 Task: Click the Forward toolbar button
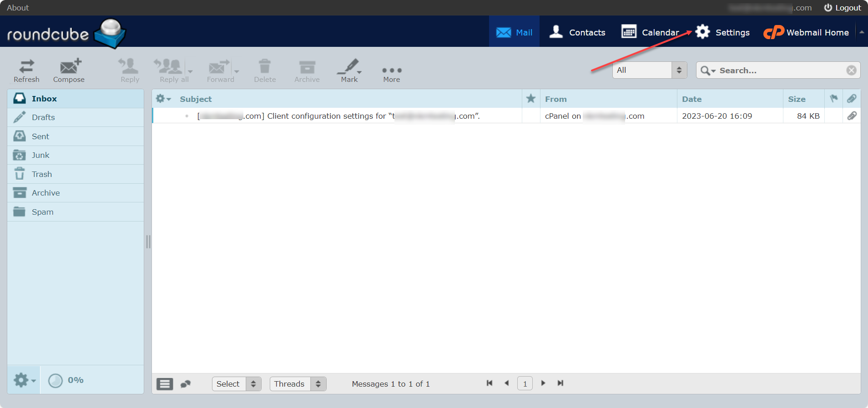pos(220,71)
